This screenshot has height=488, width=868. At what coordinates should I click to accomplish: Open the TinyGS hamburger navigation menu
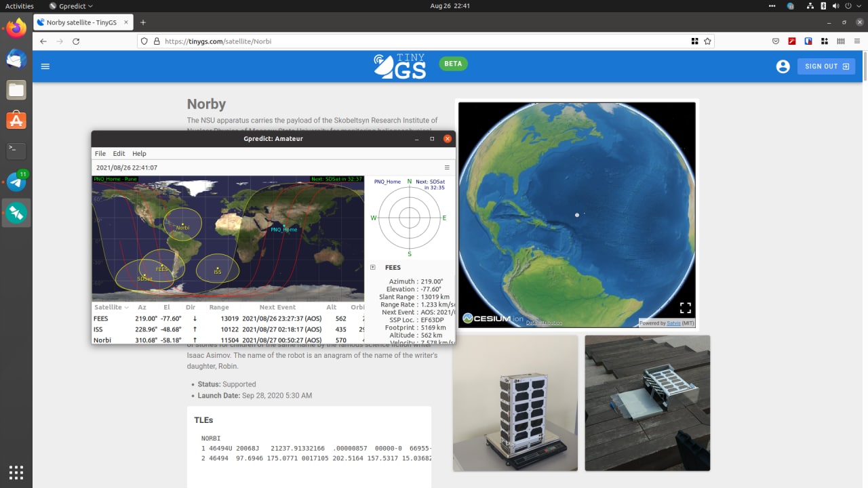click(45, 66)
